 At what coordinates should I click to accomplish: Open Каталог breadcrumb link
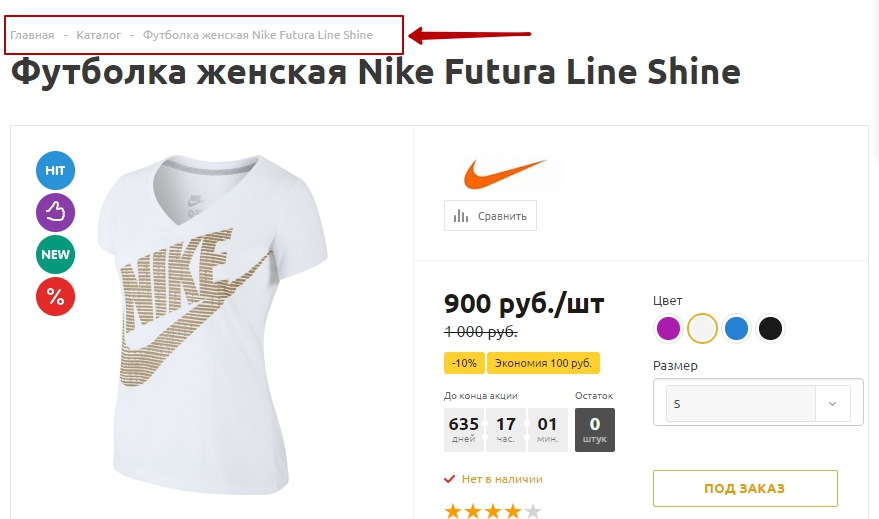point(98,35)
